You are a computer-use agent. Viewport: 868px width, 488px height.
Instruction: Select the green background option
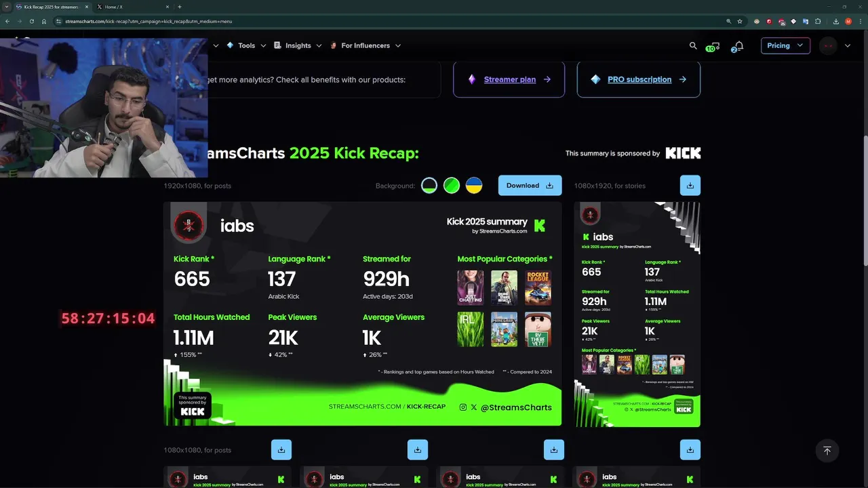click(x=452, y=186)
